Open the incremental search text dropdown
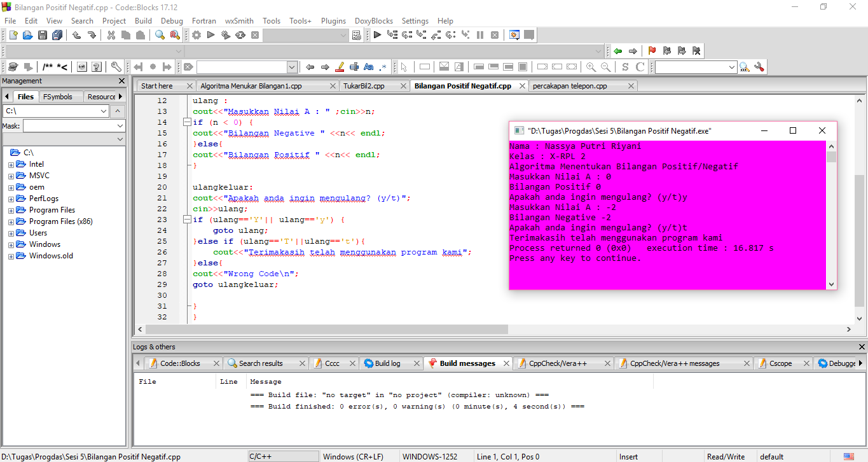Viewport: 868px width, 462px height. click(292, 67)
